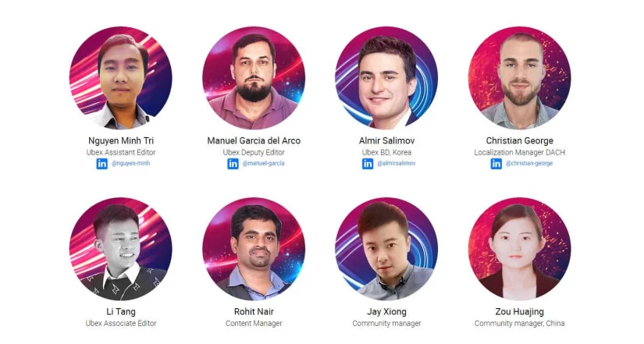644x344 pixels.
Task: Open the @manuel-garcia LinkedIn link
Action: [263, 163]
